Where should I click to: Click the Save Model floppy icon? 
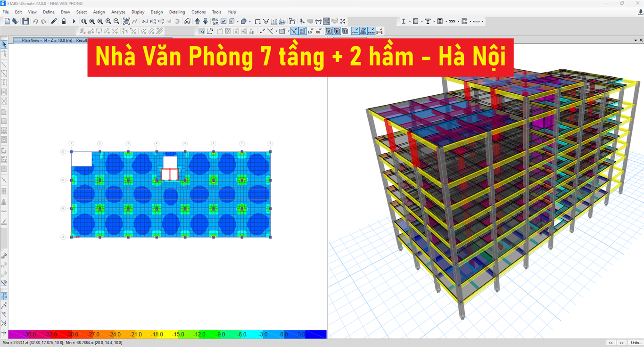(x=25, y=21)
